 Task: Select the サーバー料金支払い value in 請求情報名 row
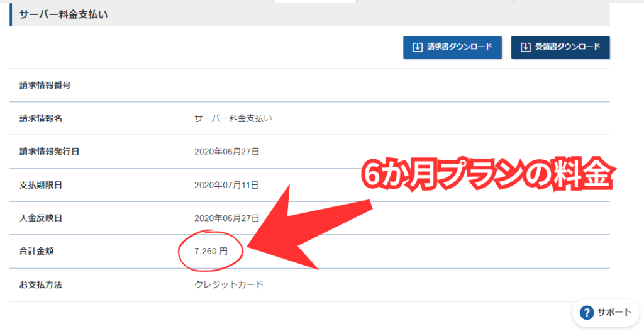tap(233, 118)
